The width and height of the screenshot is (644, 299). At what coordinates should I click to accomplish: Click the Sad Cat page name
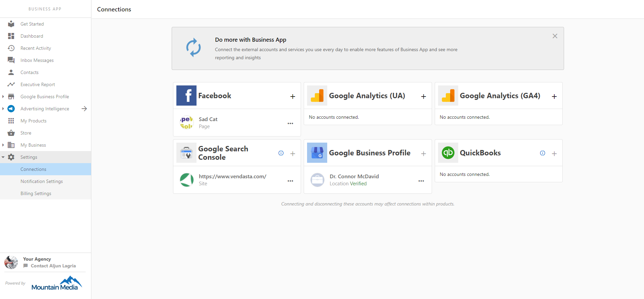pyautogui.click(x=208, y=119)
